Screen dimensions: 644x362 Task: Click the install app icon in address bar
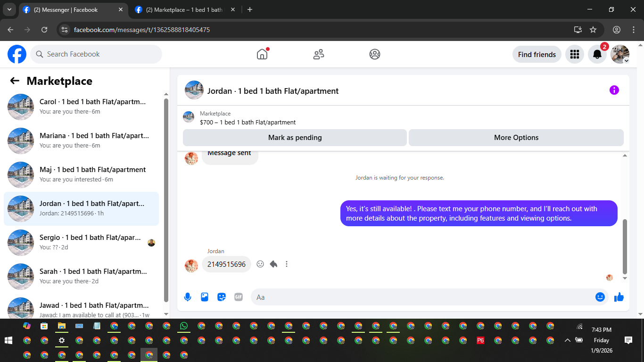[x=578, y=30]
